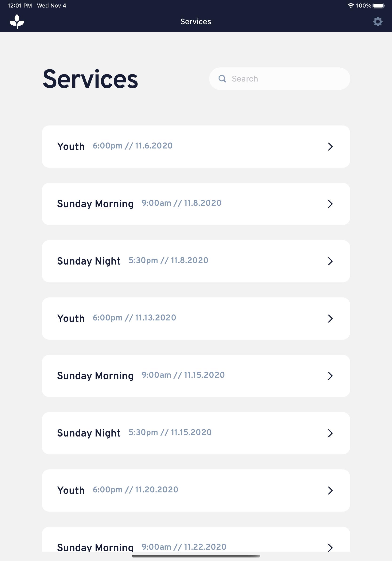Tap the Services title in navigation bar
This screenshot has width=392, height=561.
[196, 22]
